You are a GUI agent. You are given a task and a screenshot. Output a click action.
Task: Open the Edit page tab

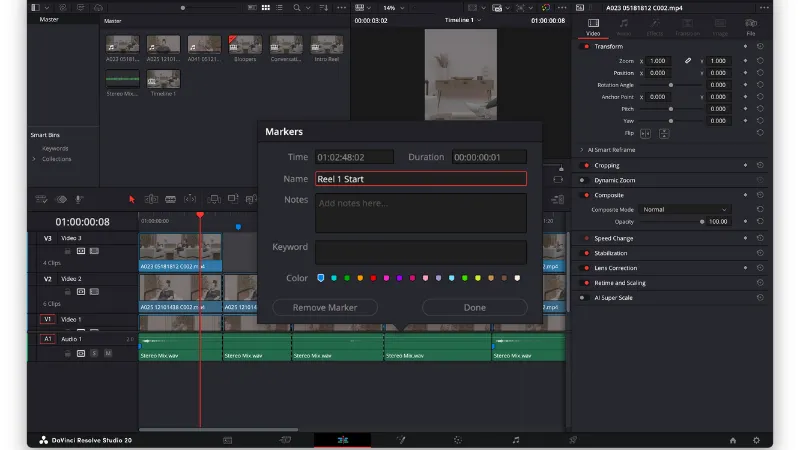pyautogui.click(x=342, y=440)
